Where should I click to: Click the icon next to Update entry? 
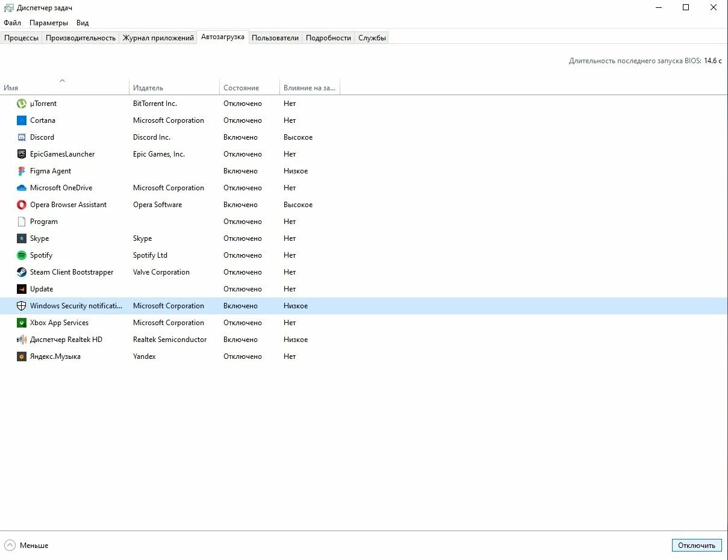(22, 289)
